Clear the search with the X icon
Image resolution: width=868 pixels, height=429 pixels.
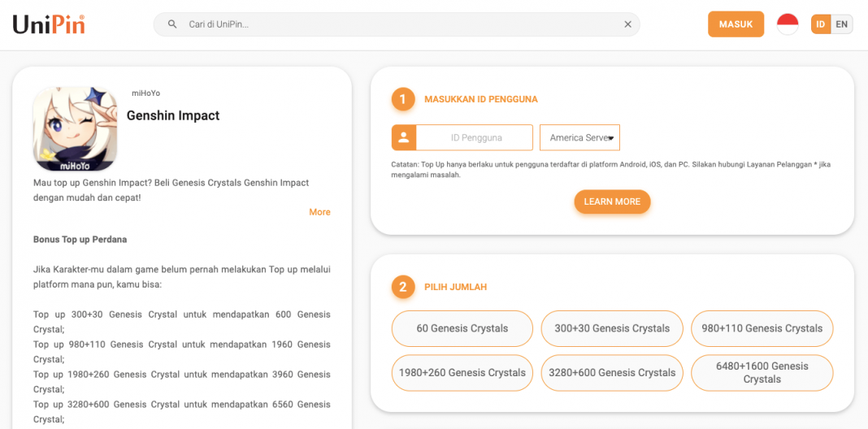(x=627, y=24)
